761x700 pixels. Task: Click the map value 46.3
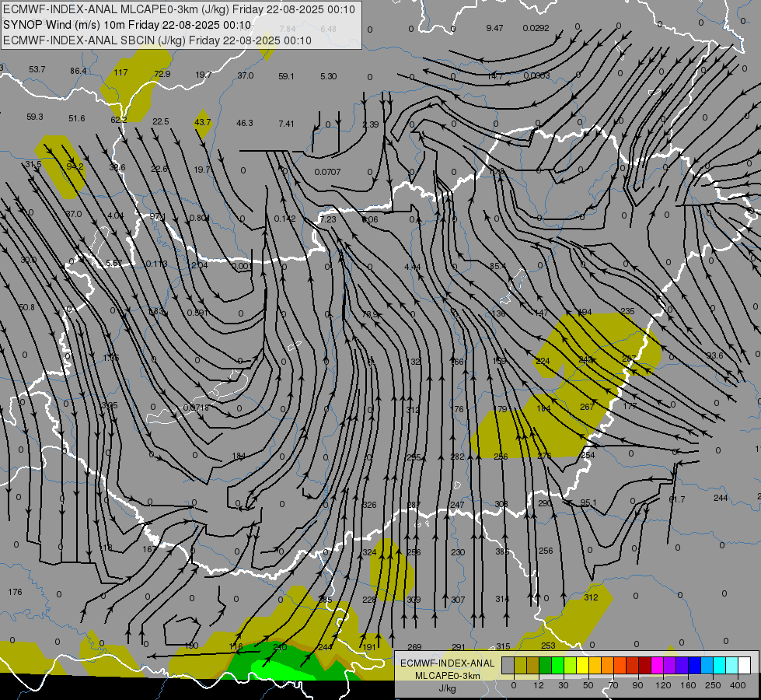pyautogui.click(x=245, y=123)
